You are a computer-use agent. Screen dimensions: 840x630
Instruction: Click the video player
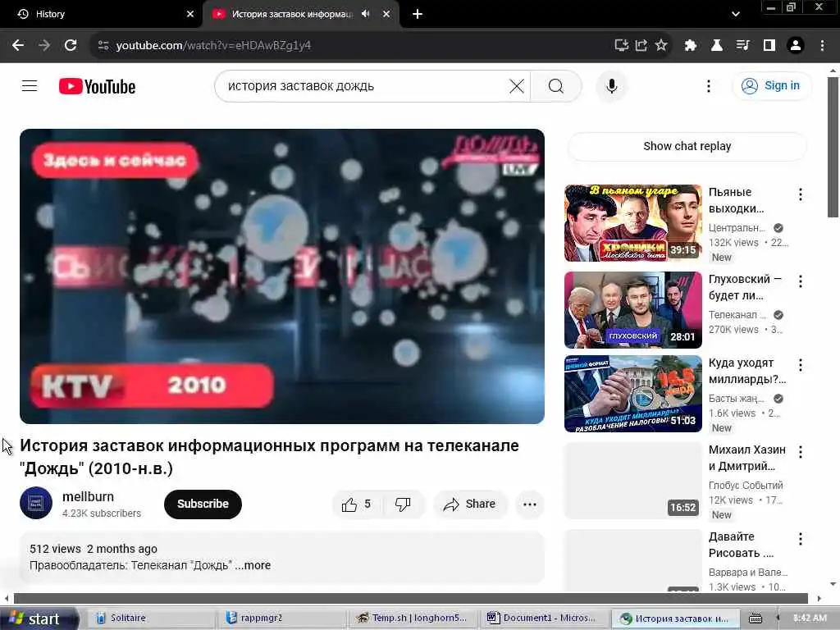282,276
